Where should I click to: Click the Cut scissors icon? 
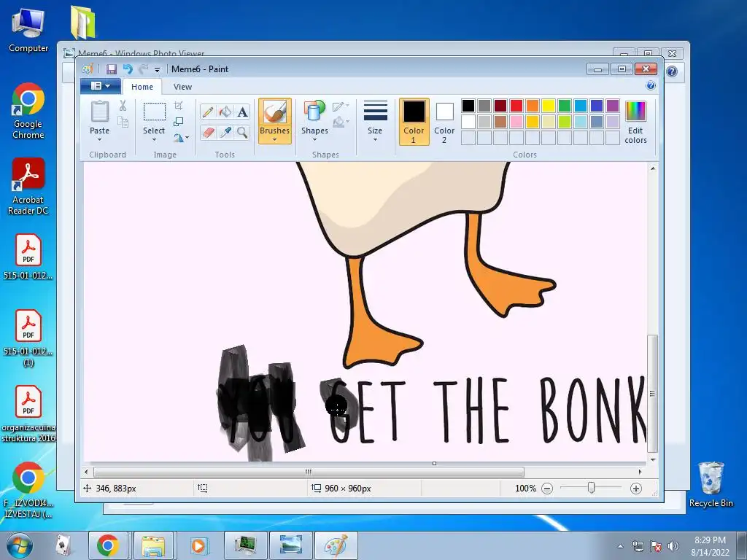click(123, 106)
